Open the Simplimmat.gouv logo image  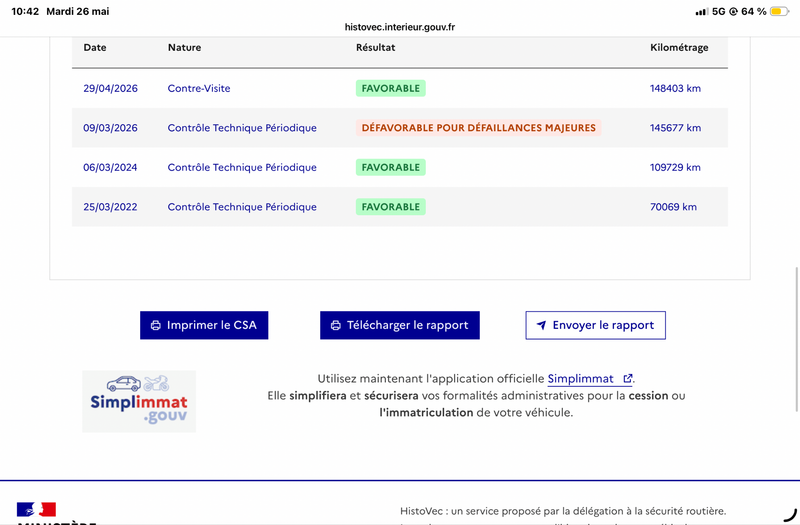click(139, 402)
